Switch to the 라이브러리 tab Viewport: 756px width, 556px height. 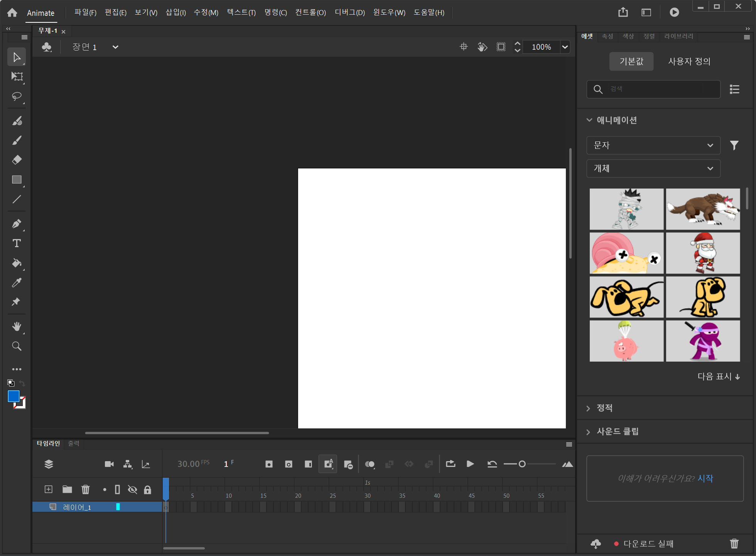pyautogui.click(x=678, y=36)
